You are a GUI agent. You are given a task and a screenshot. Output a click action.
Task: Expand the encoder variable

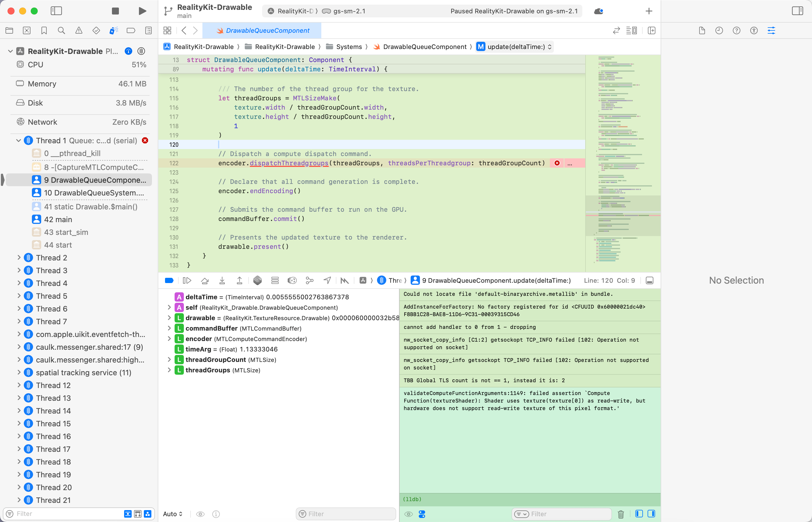pyautogui.click(x=169, y=339)
